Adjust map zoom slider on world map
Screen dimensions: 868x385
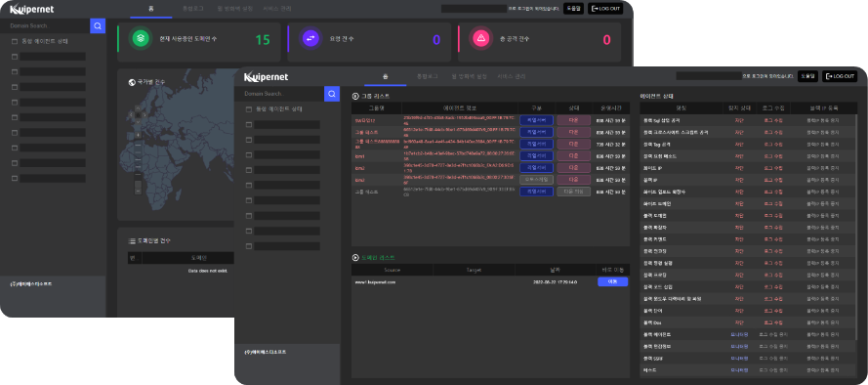(138, 163)
